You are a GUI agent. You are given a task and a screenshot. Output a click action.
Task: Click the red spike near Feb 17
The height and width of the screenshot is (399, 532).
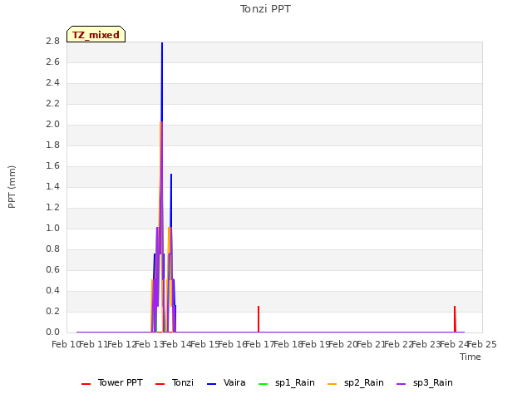(259, 319)
